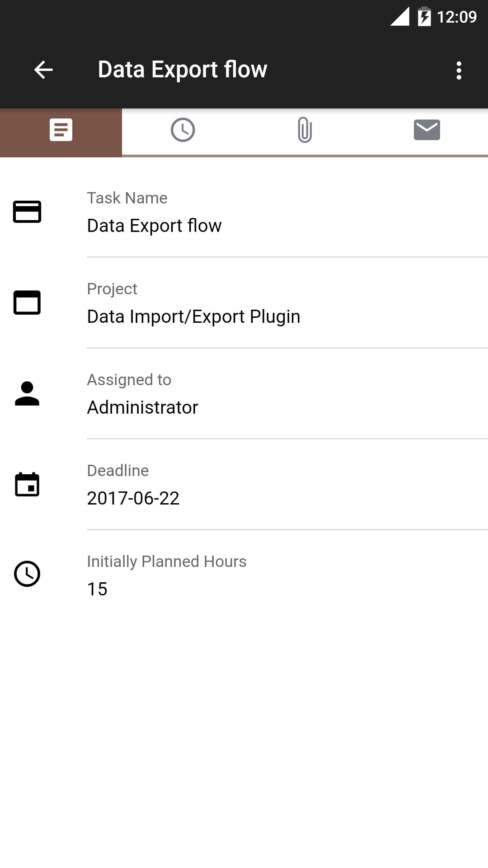The width and height of the screenshot is (488, 868).
Task: Tap the 15 planned hours value
Action: click(97, 589)
